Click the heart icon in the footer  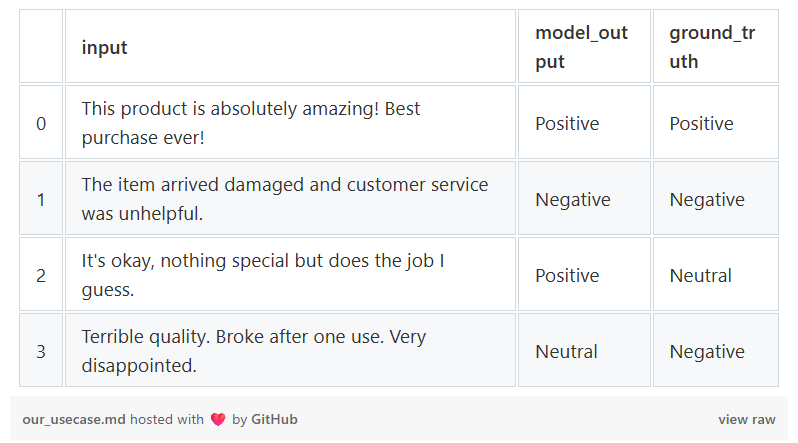click(x=218, y=420)
